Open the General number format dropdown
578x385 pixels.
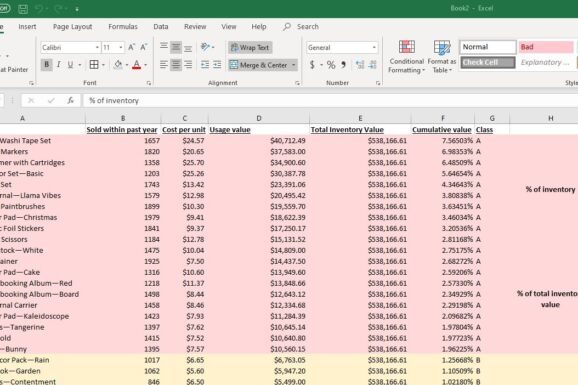(x=374, y=48)
